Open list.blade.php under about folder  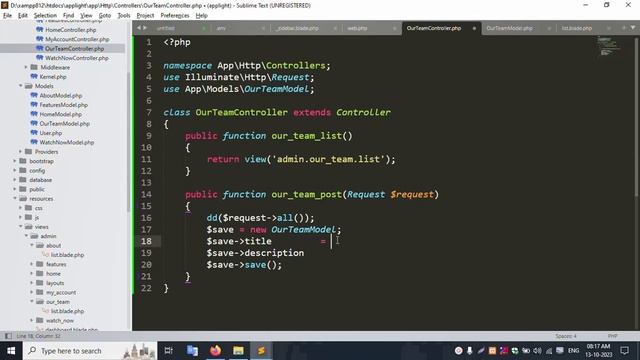(67, 255)
